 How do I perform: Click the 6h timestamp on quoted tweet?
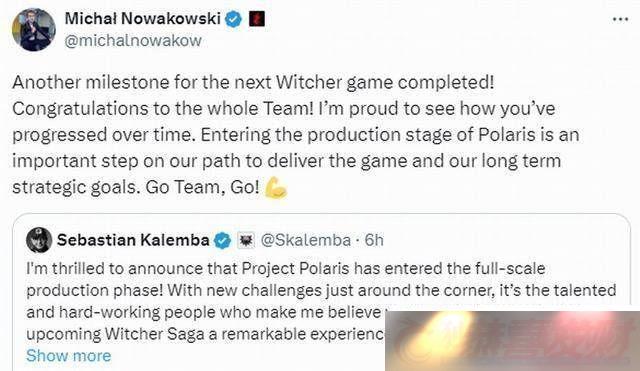[374, 240]
